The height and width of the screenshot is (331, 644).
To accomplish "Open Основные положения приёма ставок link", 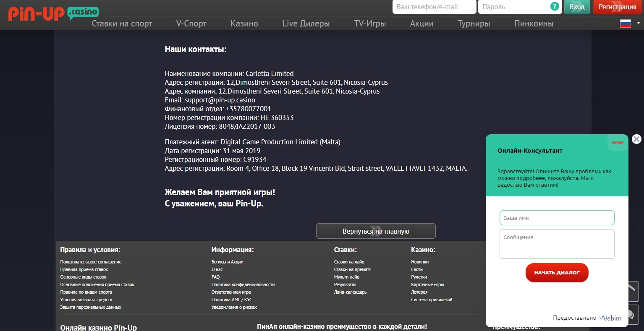I will 97,284.
